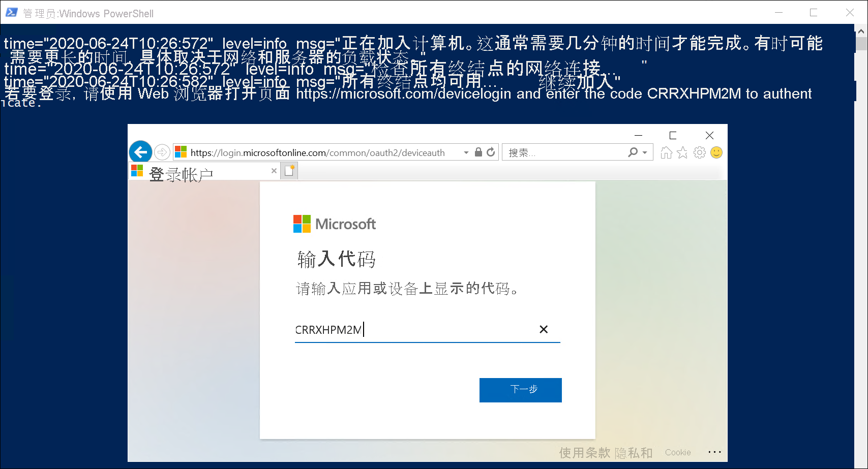
Task: Open the browser home page icon
Action: pyautogui.click(x=666, y=152)
